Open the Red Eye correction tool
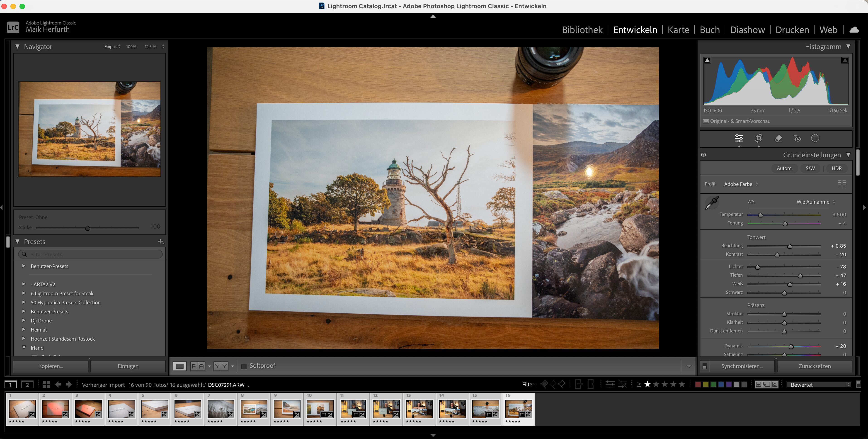This screenshot has height=439, width=868. [x=797, y=139]
